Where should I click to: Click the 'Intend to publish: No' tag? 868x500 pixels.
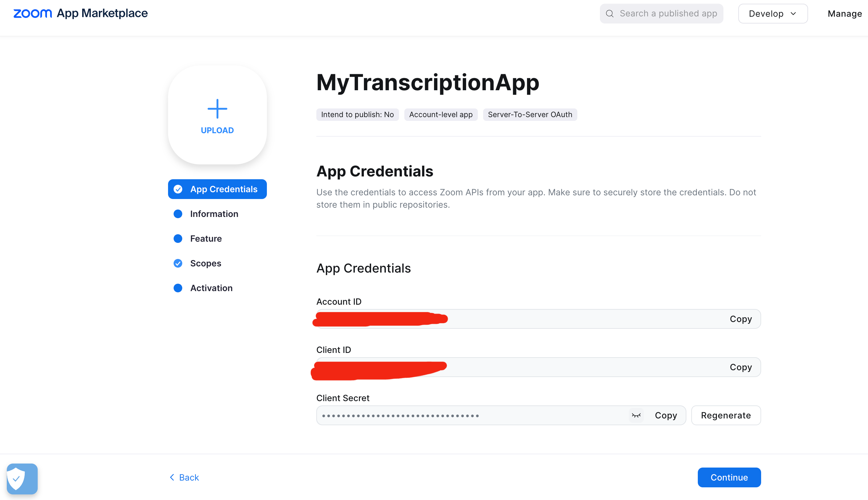point(357,115)
